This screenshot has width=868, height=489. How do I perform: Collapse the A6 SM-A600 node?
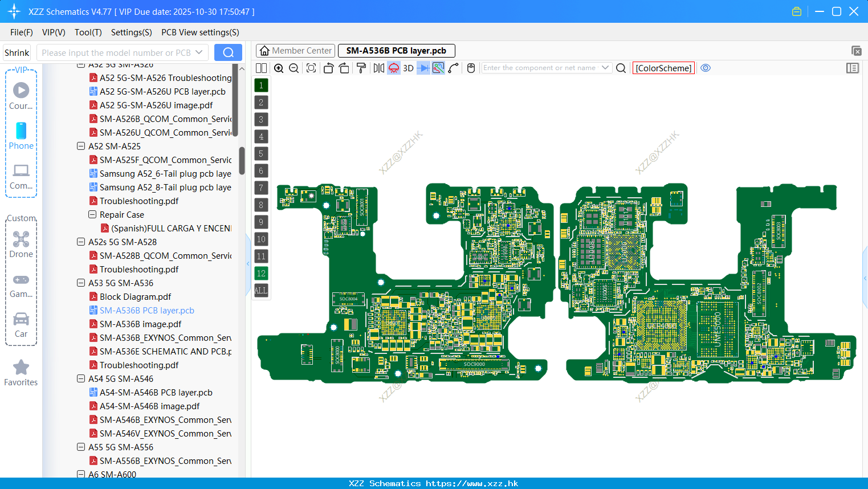(81, 474)
